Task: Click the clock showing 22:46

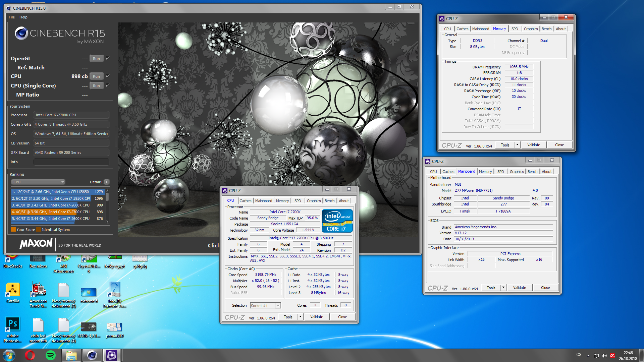Action: [x=628, y=353]
